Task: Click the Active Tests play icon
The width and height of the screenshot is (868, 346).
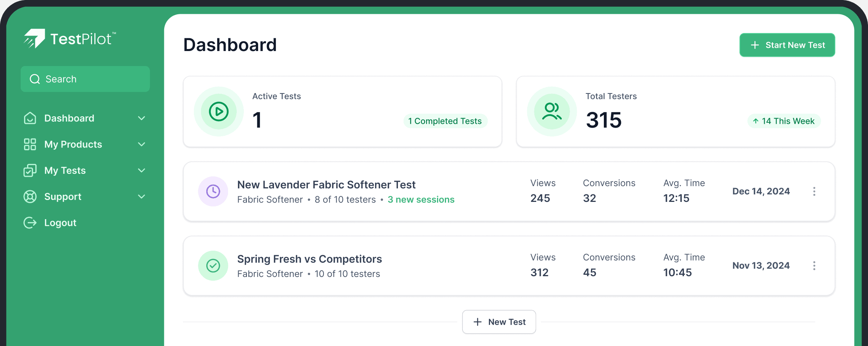Action: tap(218, 111)
